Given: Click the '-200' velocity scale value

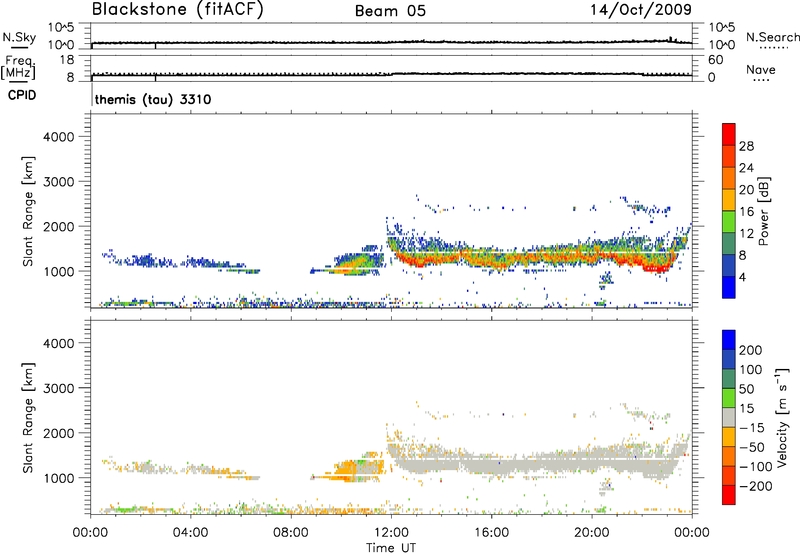Looking at the screenshot, I should coord(755,486).
